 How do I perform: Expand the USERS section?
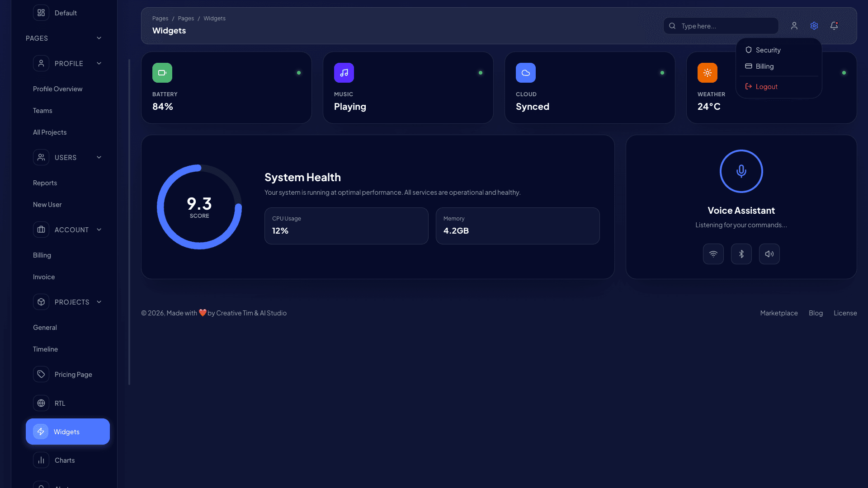(x=99, y=157)
